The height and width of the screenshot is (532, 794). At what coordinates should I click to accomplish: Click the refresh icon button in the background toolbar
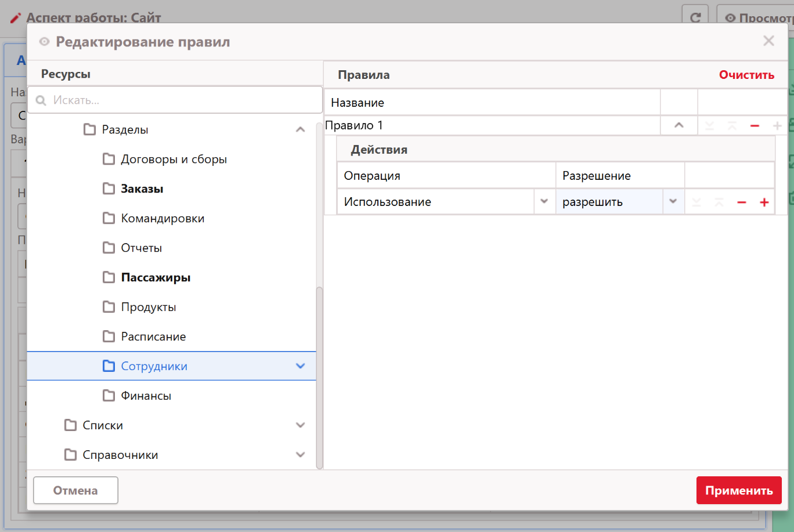695,17
